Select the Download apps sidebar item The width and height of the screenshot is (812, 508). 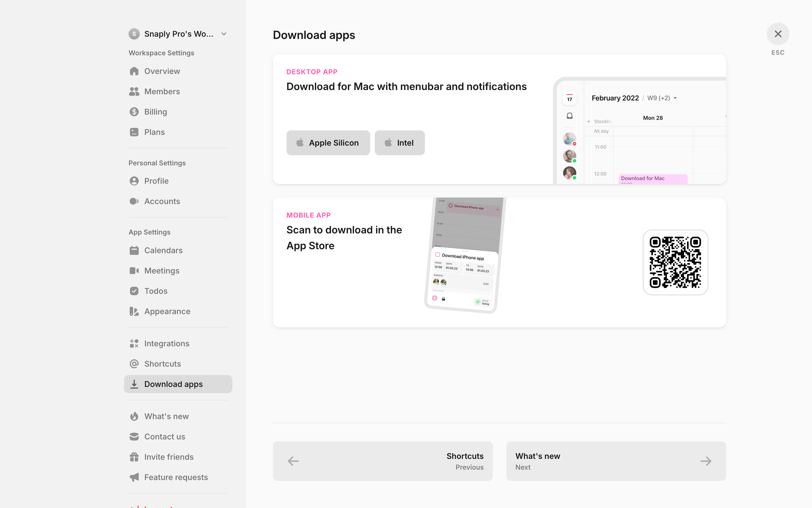178,384
